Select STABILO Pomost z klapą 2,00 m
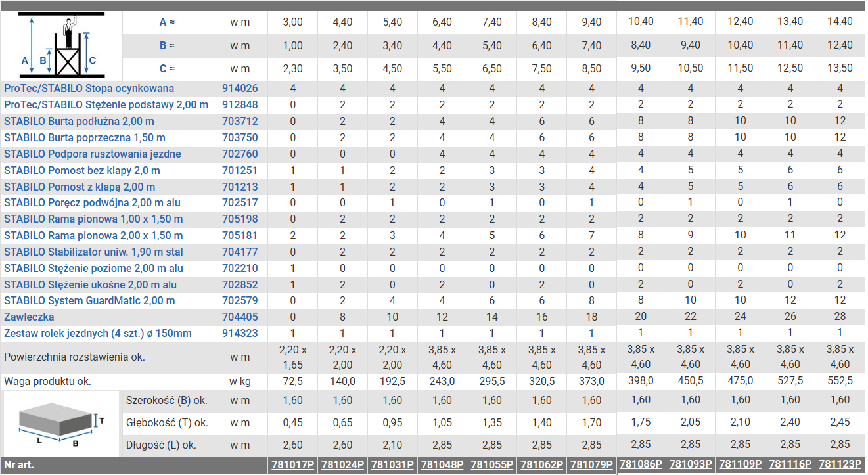Image resolution: width=868 pixels, height=475 pixels. pyautogui.click(x=80, y=187)
